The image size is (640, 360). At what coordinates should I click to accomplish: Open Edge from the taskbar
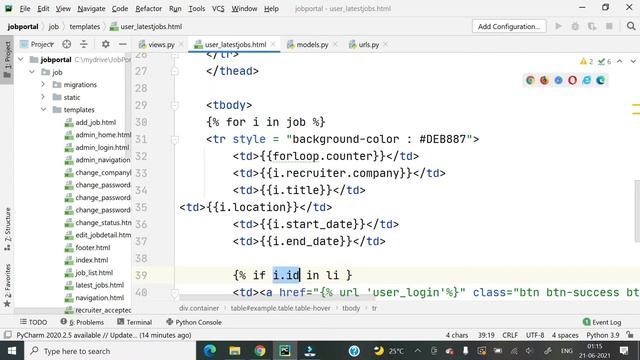point(210,351)
